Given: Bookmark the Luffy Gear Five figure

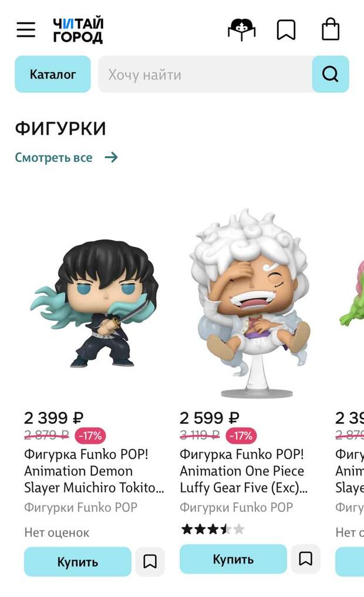Looking at the screenshot, I should click(306, 558).
